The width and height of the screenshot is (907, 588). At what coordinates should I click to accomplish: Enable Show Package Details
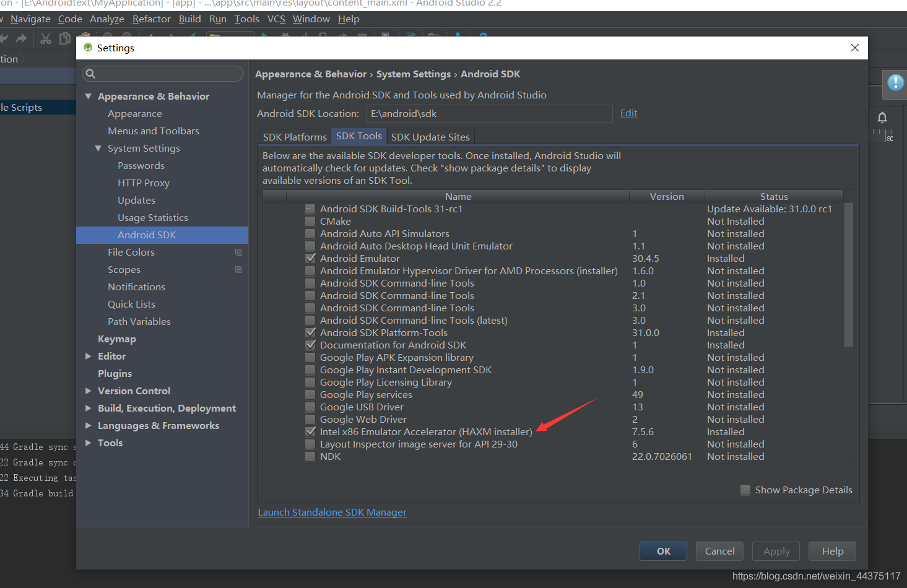[x=745, y=490]
